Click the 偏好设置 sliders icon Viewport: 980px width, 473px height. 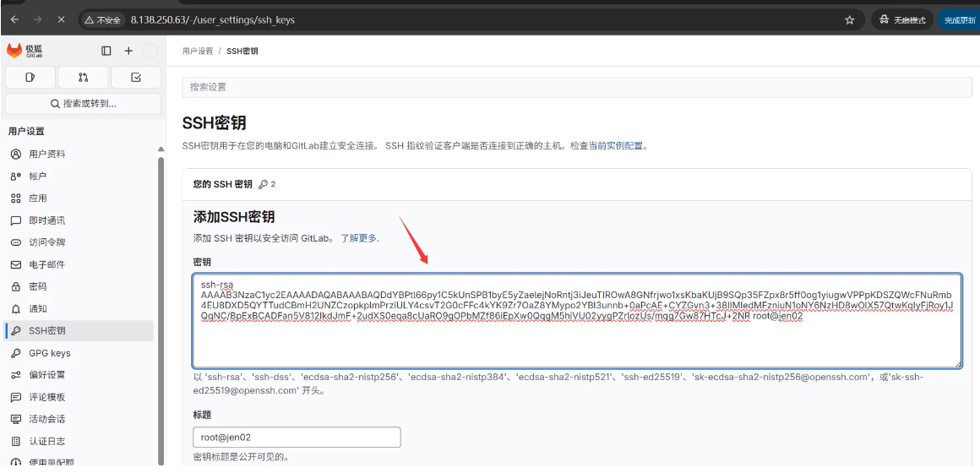tap(16, 375)
